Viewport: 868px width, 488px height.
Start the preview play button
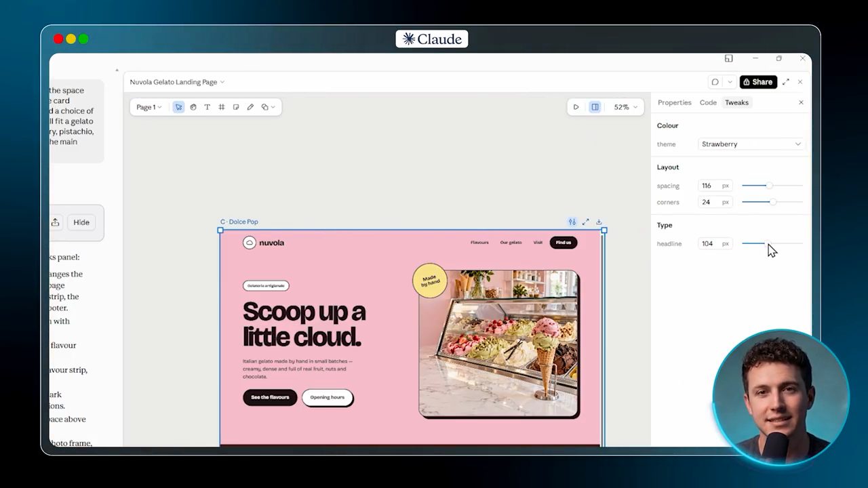(576, 107)
